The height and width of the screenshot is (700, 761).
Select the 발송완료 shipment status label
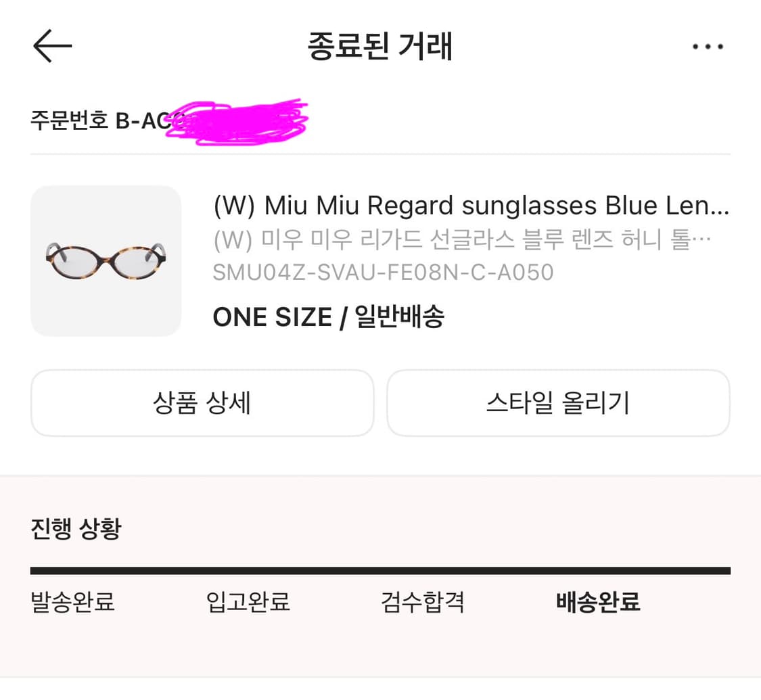click(72, 603)
